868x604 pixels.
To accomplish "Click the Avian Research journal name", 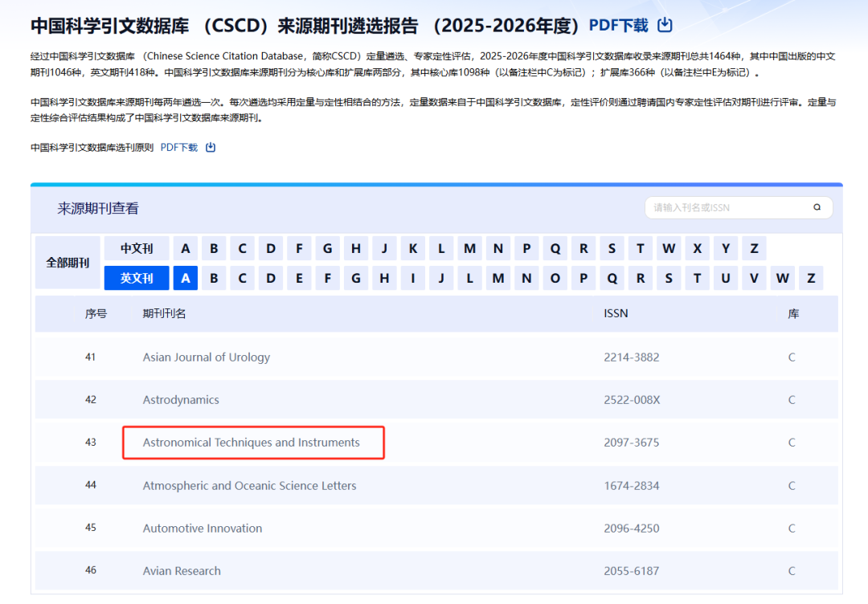I will [x=182, y=571].
